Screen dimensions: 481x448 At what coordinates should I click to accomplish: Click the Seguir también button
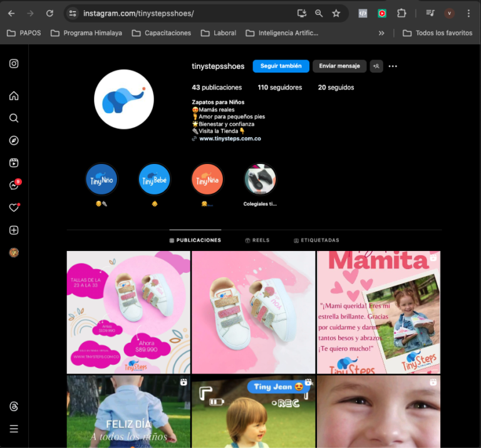(281, 66)
